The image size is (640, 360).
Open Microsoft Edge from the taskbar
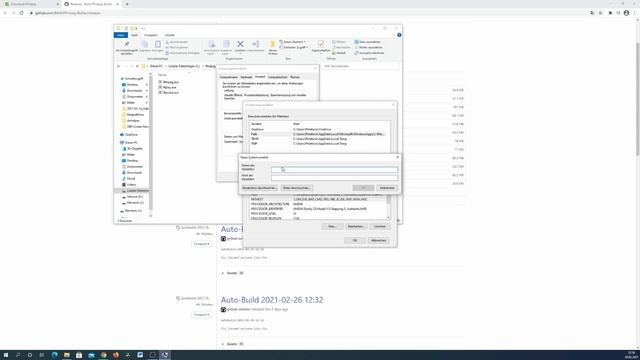coord(55,355)
